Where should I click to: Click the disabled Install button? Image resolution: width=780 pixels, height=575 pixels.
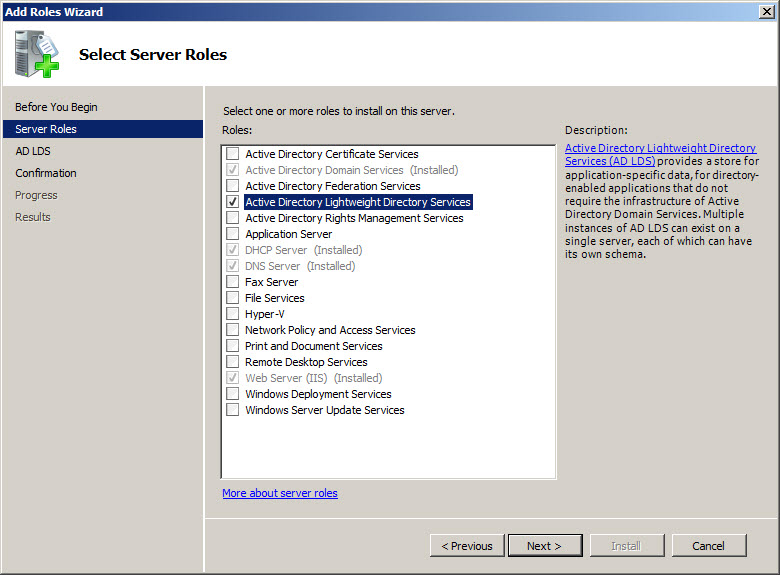[627, 546]
